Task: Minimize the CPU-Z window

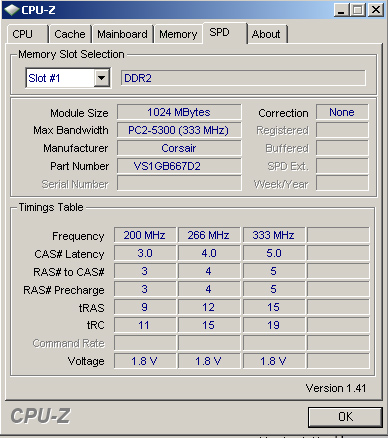Action: (x=341, y=10)
